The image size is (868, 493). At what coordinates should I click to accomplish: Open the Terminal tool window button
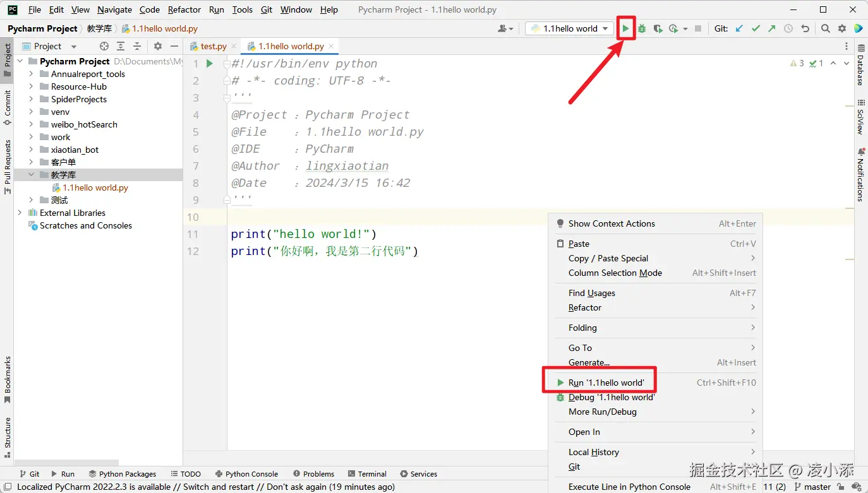367,474
